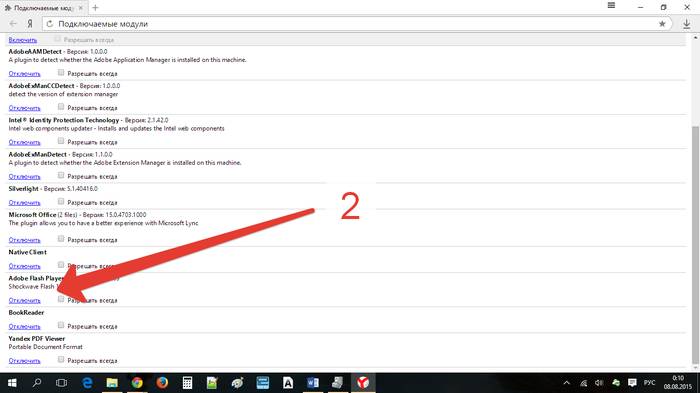Disable the Silverlight plugin

[x=25, y=203]
